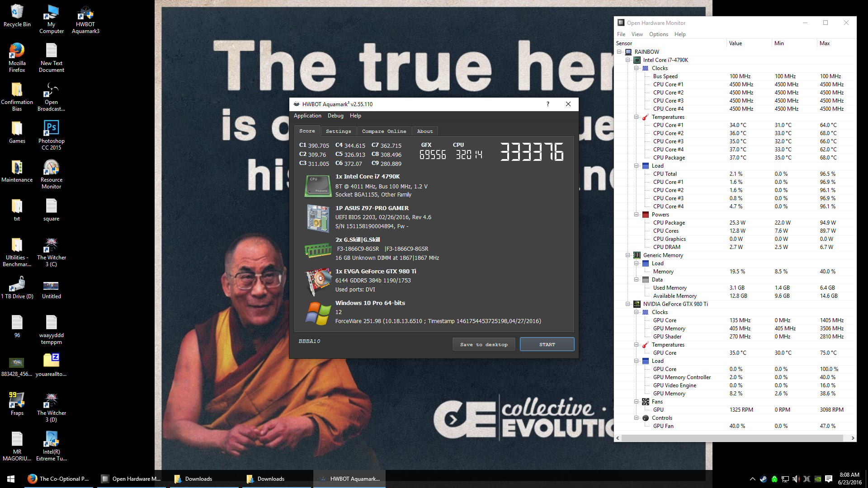
Task: Open Utilities - Benchmark folder icon
Action: 17,252
